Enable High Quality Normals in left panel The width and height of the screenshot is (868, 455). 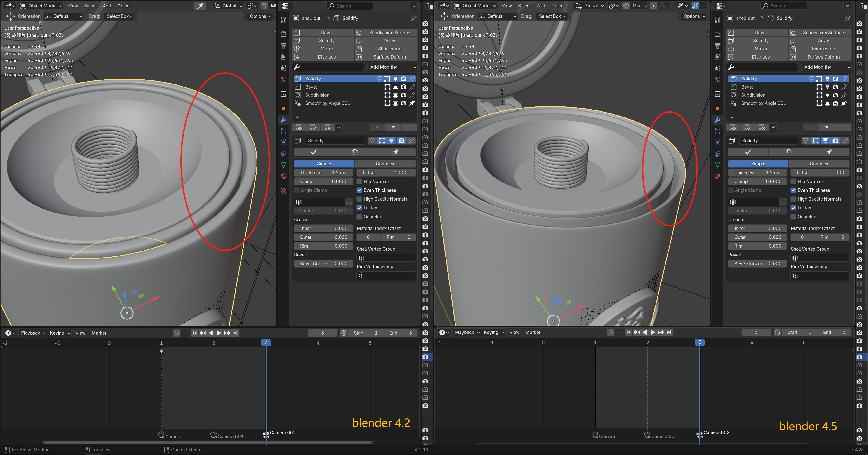point(360,199)
